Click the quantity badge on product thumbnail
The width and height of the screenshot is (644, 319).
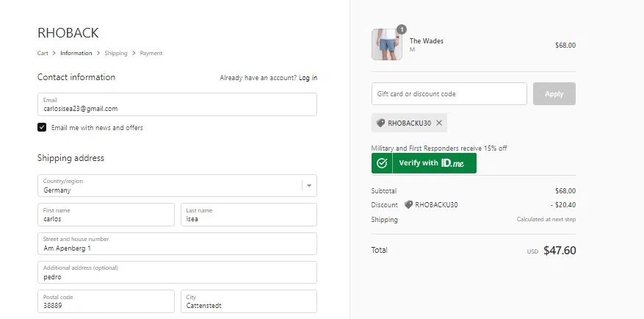pyautogui.click(x=401, y=29)
